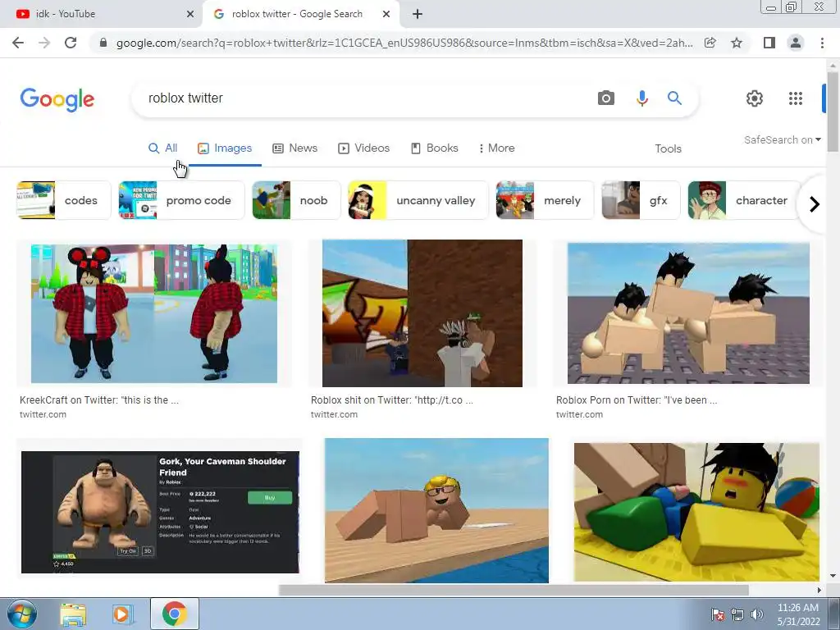The width and height of the screenshot is (840, 630).
Task: Filter by the promo code chip
Action: [181, 200]
